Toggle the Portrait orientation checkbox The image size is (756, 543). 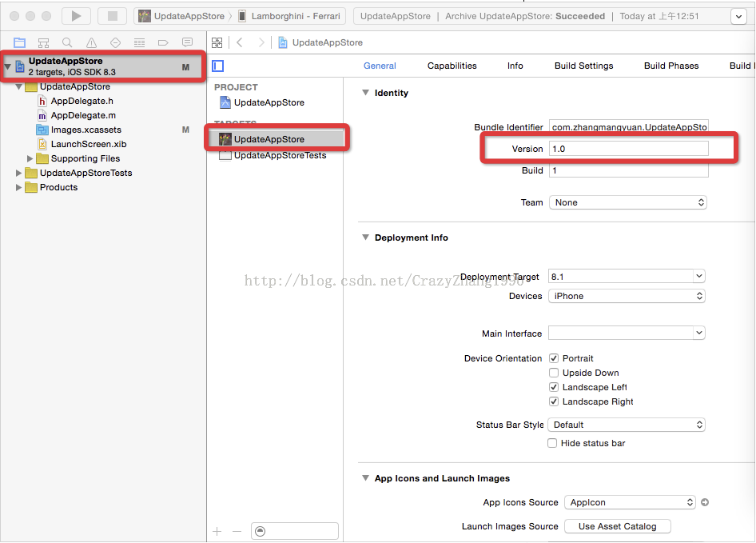pos(554,358)
